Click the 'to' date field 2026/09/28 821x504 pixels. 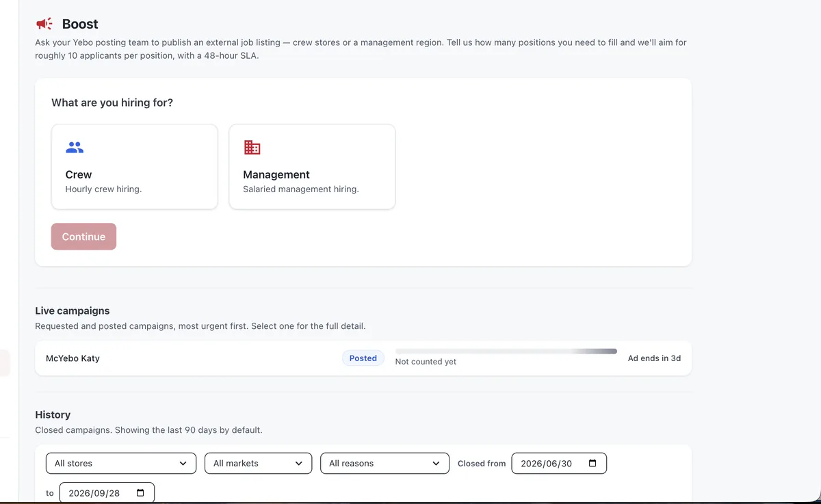coord(107,493)
